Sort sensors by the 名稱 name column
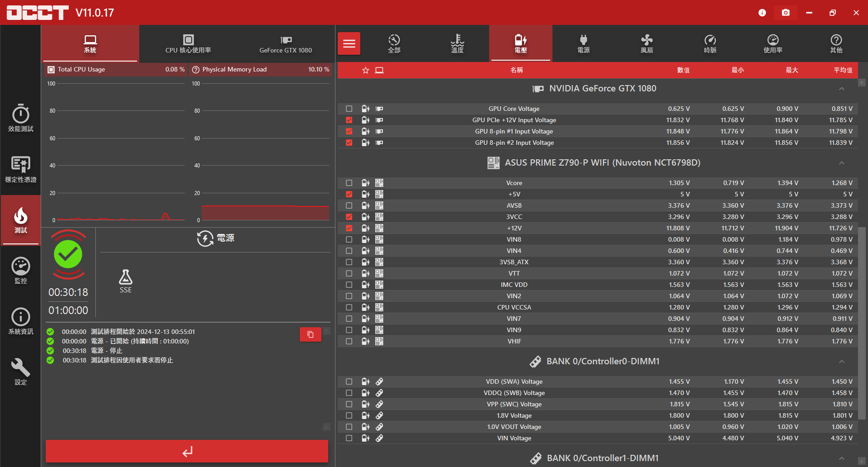The height and width of the screenshot is (467, 868). 517,70
